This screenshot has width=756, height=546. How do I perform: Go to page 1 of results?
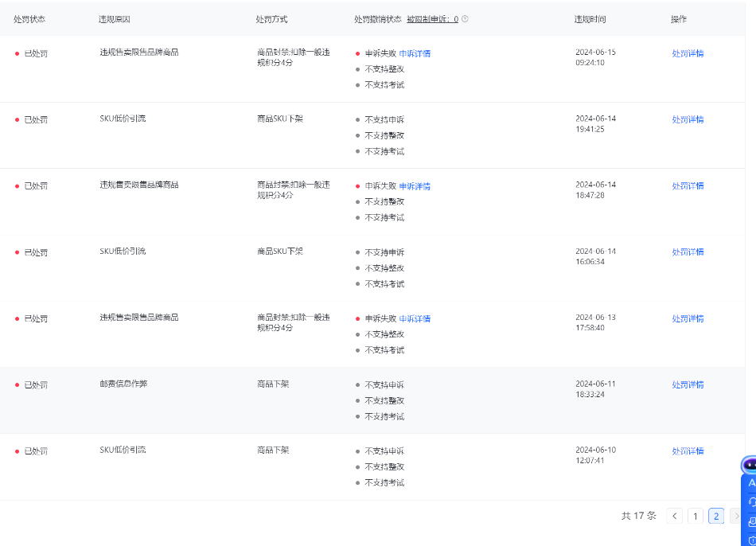(695, 516)
